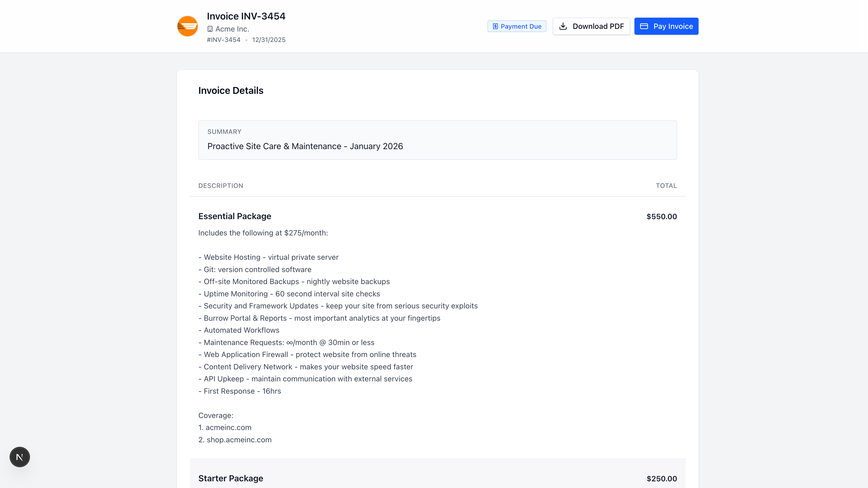Click the Coverage: label

[x=216, y=415]
